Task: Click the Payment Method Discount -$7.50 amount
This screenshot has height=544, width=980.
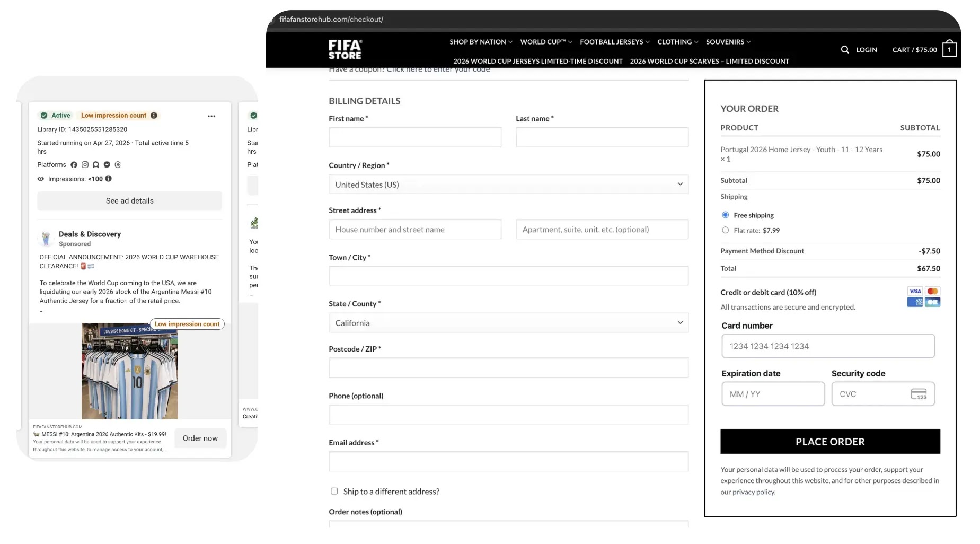Action: 929,251
